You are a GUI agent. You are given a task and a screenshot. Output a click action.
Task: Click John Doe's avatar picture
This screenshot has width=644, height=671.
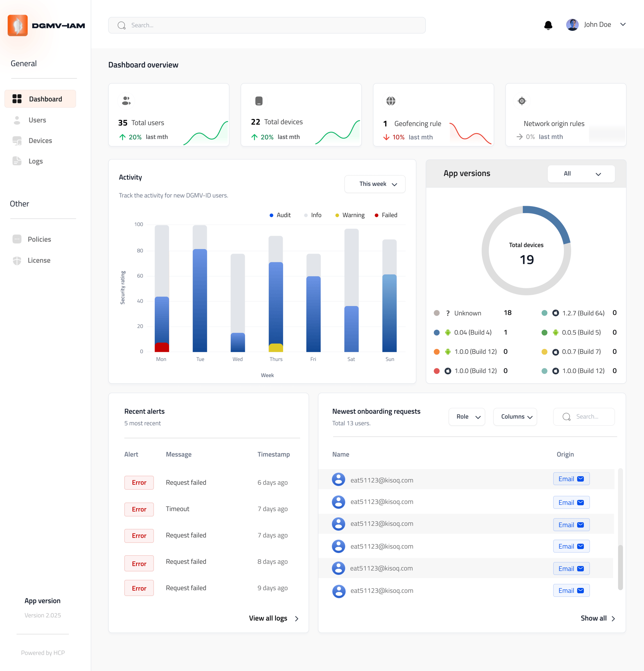pos(572,25)
